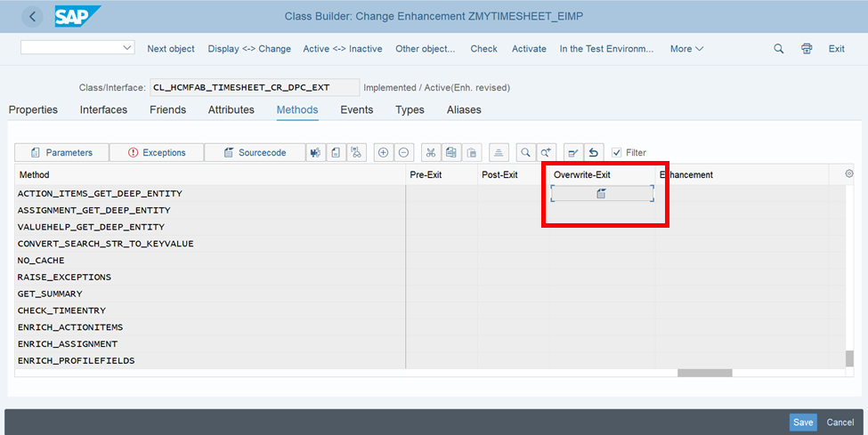This screenshot has height=435, width=868.
Task: Click In the Test Environment
Action: click(x=606, y=49)
